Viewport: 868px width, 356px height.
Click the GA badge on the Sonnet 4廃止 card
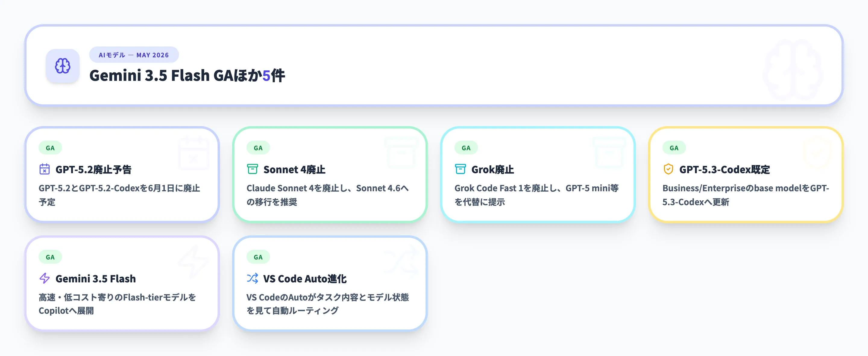(258, 148)
